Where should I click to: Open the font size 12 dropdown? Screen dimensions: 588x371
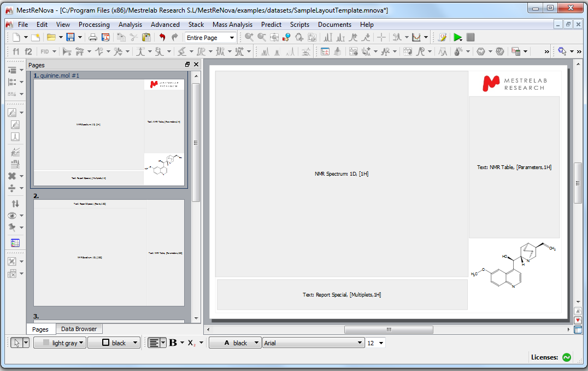pos(375,343)
